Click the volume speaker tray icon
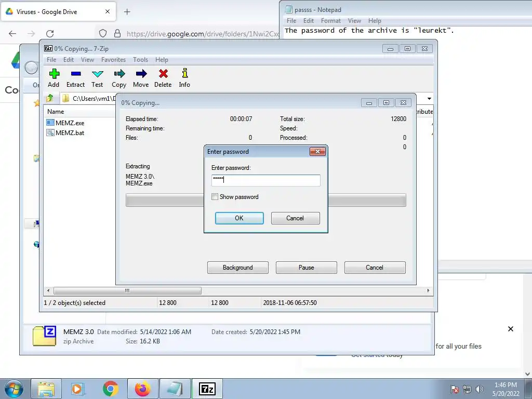 pos(480,389)
